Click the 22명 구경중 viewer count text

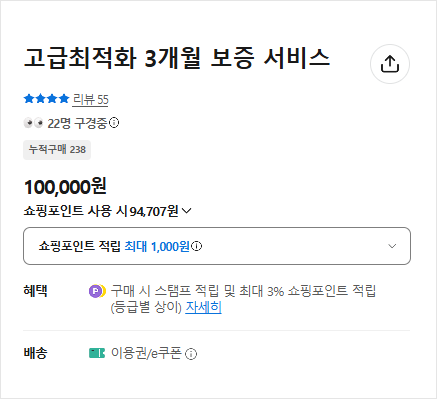(77, 123)
